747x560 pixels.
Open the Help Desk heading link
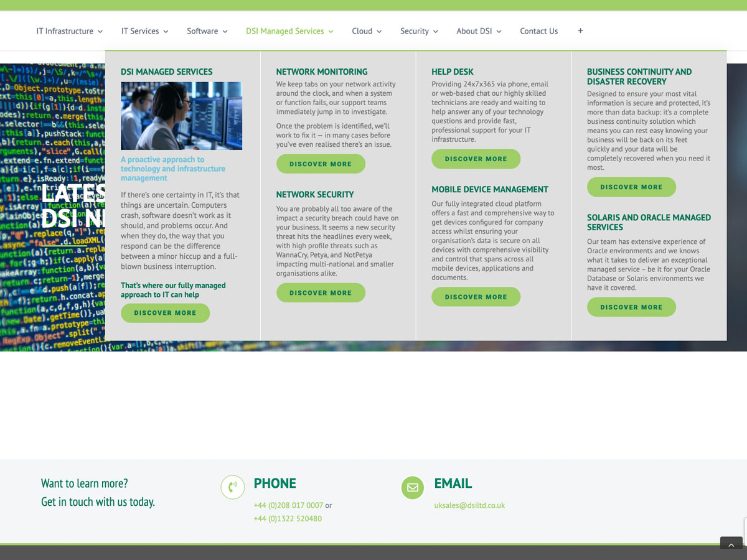tap(453, 72)
